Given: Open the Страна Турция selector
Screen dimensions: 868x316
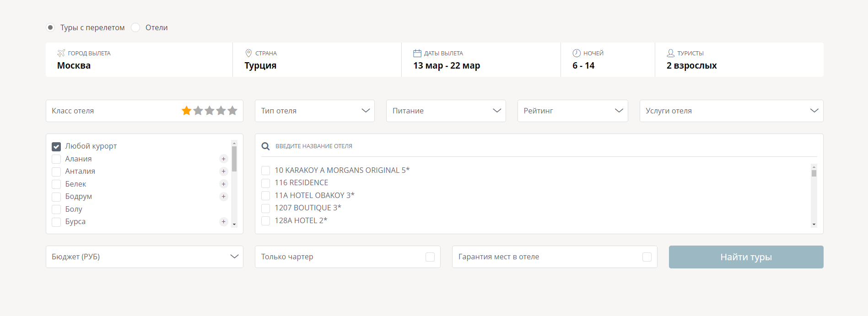Looking at the screenshot, I should pyautogui.click(x=317, y=60).
